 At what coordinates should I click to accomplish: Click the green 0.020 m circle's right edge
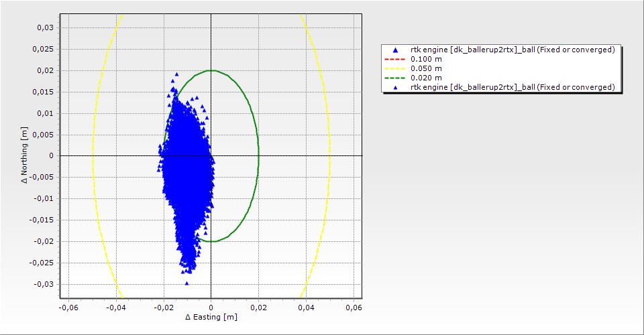pos(258,155)
